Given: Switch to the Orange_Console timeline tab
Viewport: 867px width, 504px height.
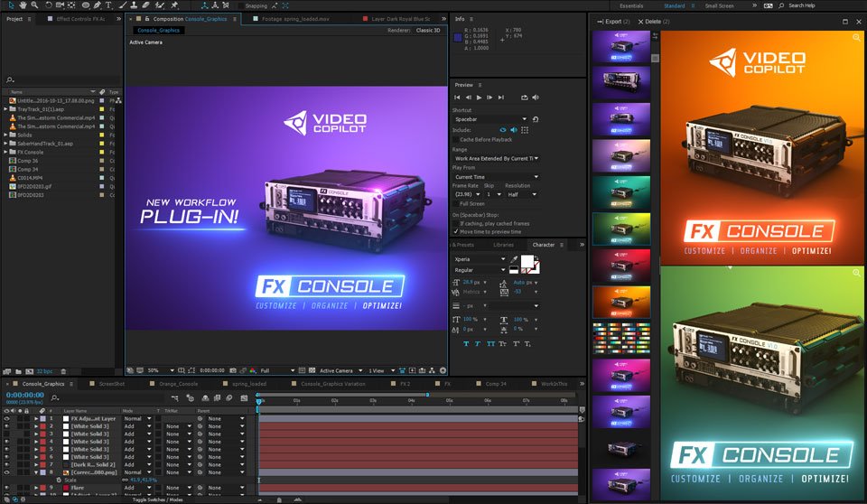Looking at the screenshot, I should click(178, 383).
